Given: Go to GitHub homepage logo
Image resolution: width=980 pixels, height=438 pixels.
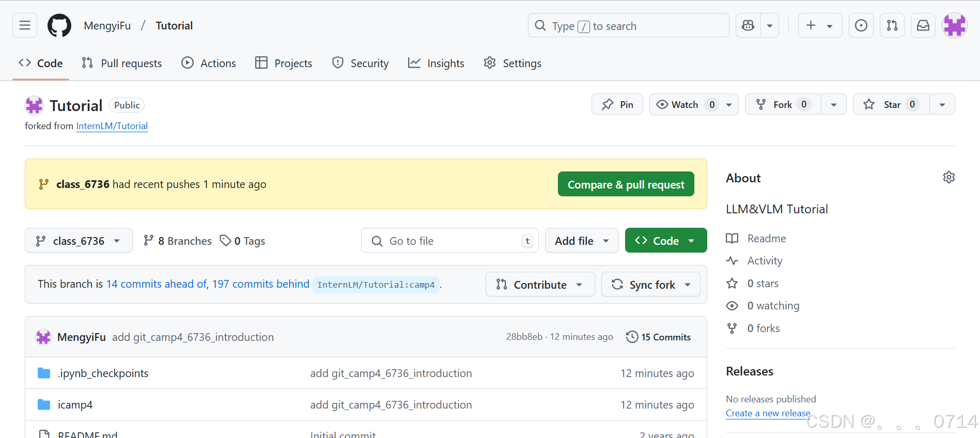Looking at the screenshot, I should tap(59, 25).
